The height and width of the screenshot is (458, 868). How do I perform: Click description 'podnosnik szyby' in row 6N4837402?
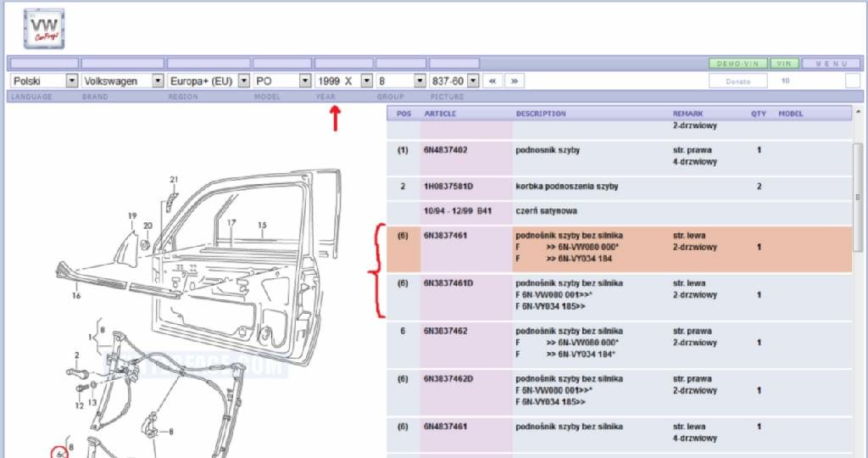[548, 150]
